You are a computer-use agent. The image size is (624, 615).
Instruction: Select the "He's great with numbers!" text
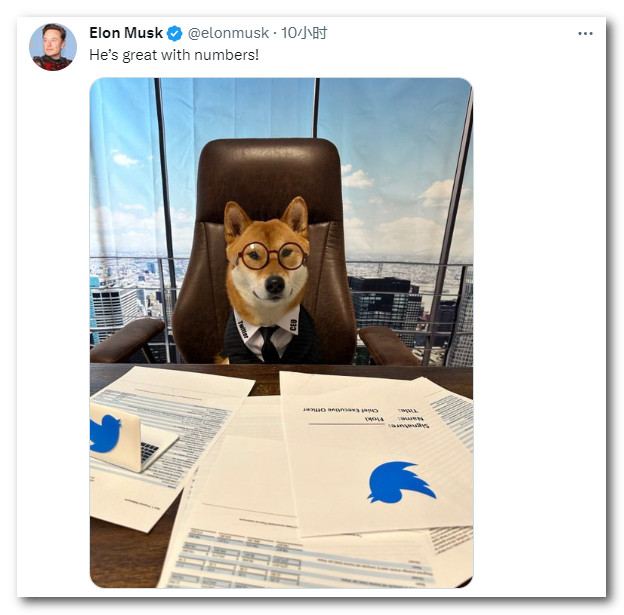coord(174,55)
